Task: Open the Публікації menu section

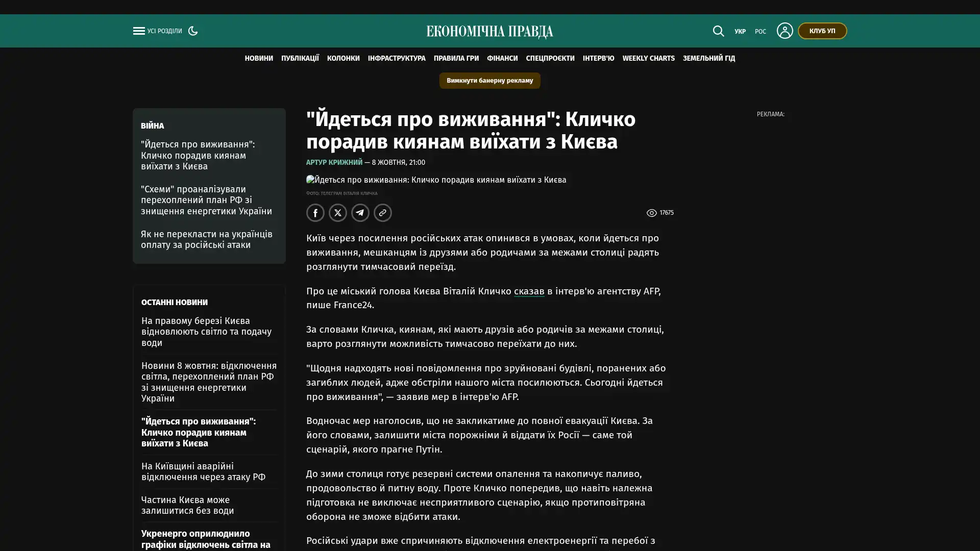Action: click(300, 58)
